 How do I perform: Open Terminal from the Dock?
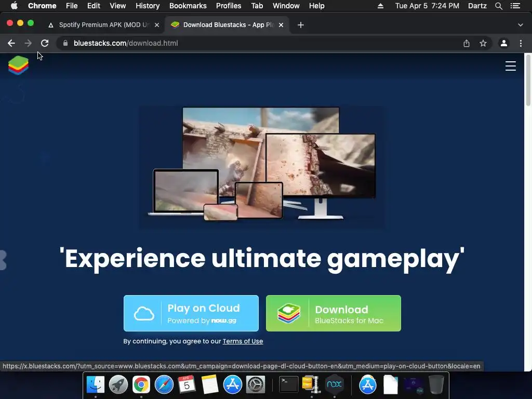[289, 384]
